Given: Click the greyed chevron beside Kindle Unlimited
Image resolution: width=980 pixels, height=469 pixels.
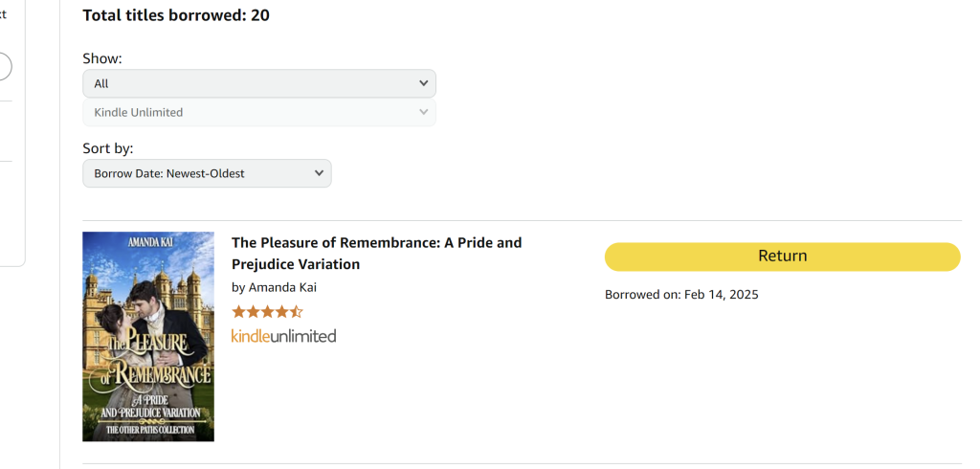Looking at the screenshot, I should tap(424, 112).
